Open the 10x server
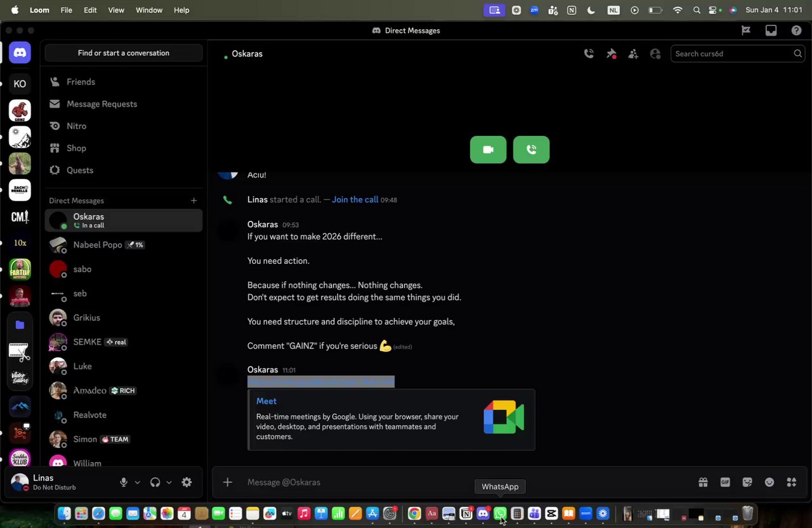Screen dimensions: 812x528 [x=20, y=243]
